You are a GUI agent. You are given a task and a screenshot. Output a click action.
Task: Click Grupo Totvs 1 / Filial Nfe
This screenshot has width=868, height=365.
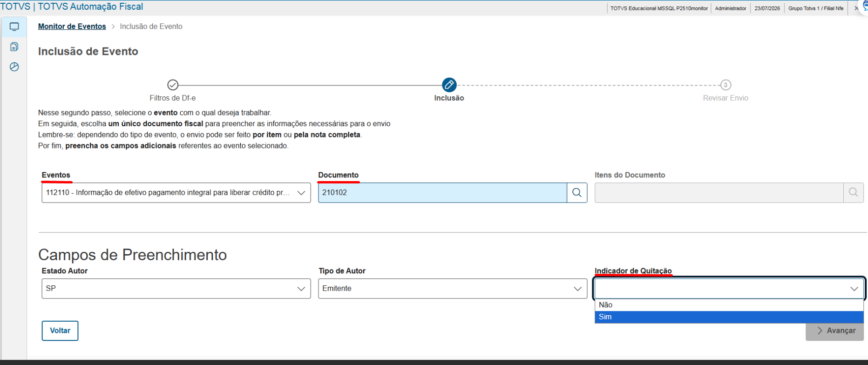tap(816, 8)
